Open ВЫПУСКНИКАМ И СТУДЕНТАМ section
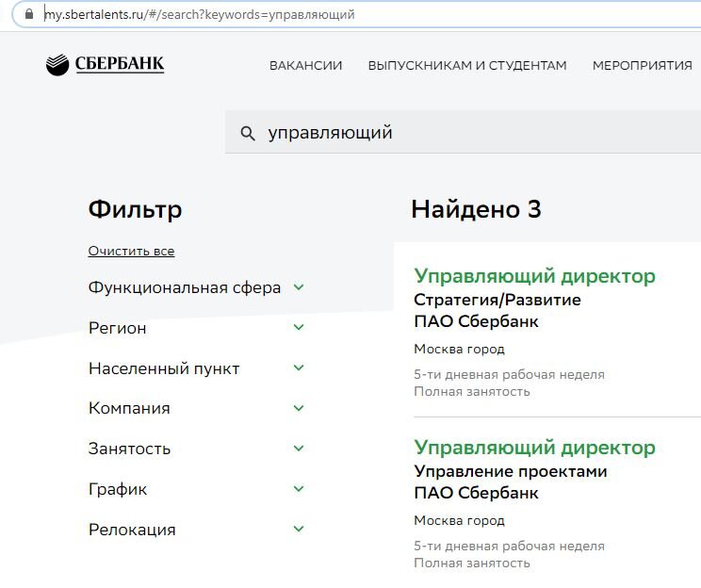Image resolution: width=701 pixels, height=588 pixels. (467, 65)
